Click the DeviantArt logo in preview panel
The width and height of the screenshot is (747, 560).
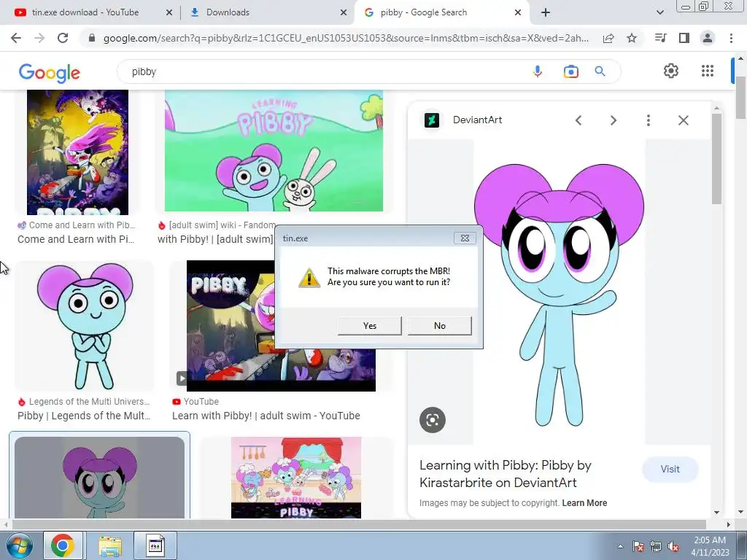(432, 120)
